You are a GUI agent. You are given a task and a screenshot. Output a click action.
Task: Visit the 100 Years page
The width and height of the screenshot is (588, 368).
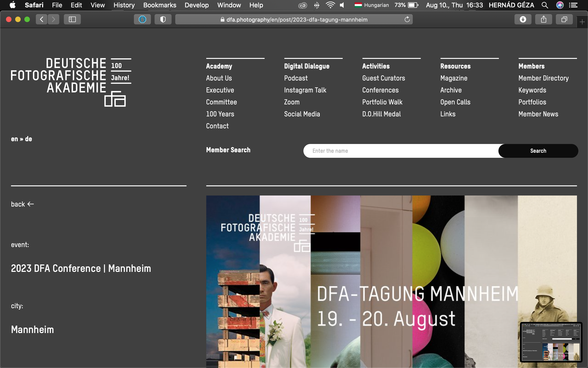pyautogui.click(x=220, y=114)
